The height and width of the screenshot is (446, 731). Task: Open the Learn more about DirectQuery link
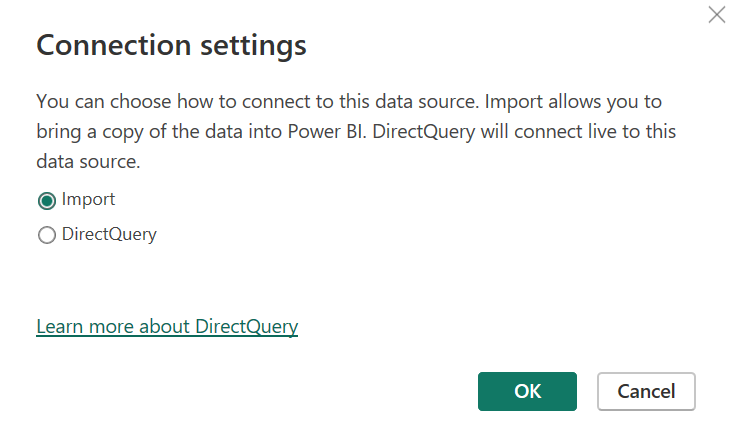167,326
